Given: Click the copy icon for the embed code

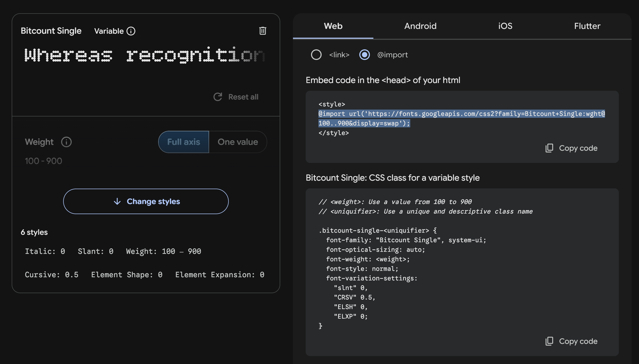Looking at the screenshot, I should [549, 148].
